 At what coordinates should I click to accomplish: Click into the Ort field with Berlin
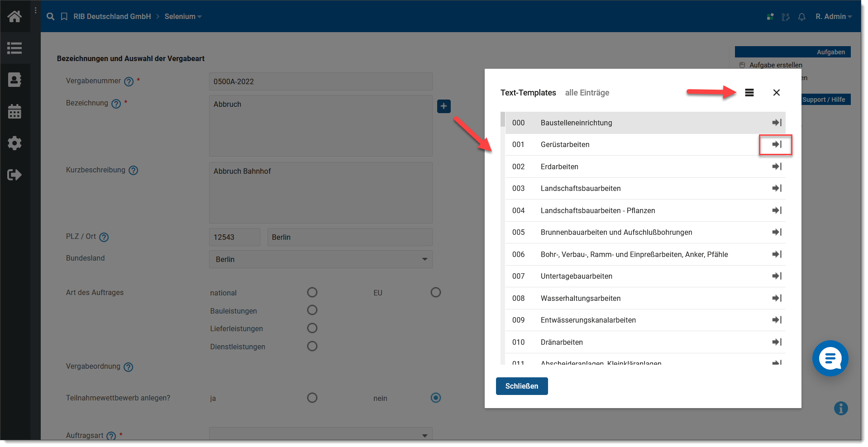pyautogui.click(x=350, y=237)
